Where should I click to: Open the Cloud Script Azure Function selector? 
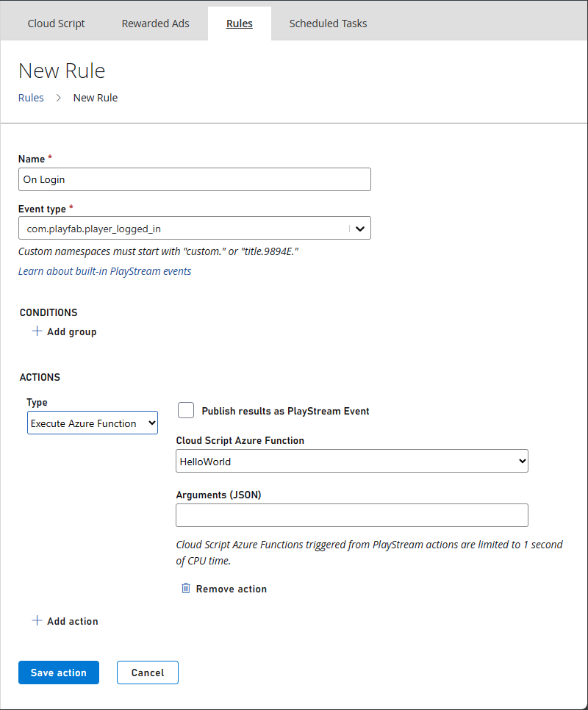(x=351, y=461)
